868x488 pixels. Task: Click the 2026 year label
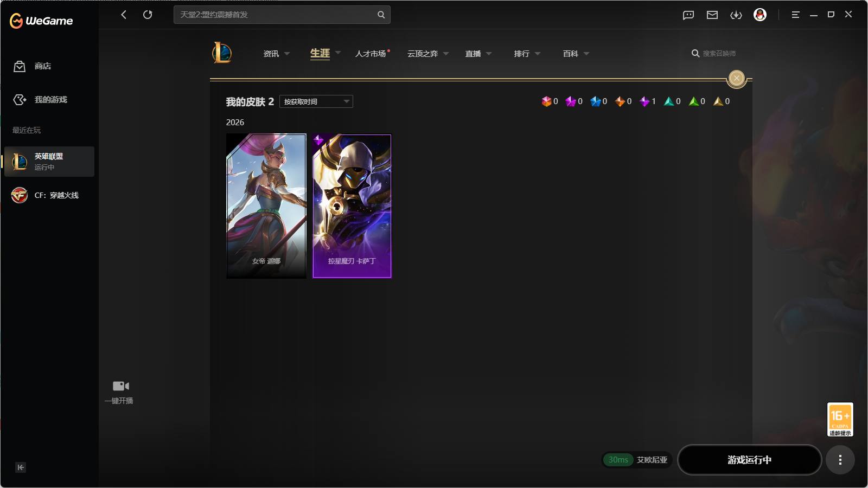coord(235,123)
